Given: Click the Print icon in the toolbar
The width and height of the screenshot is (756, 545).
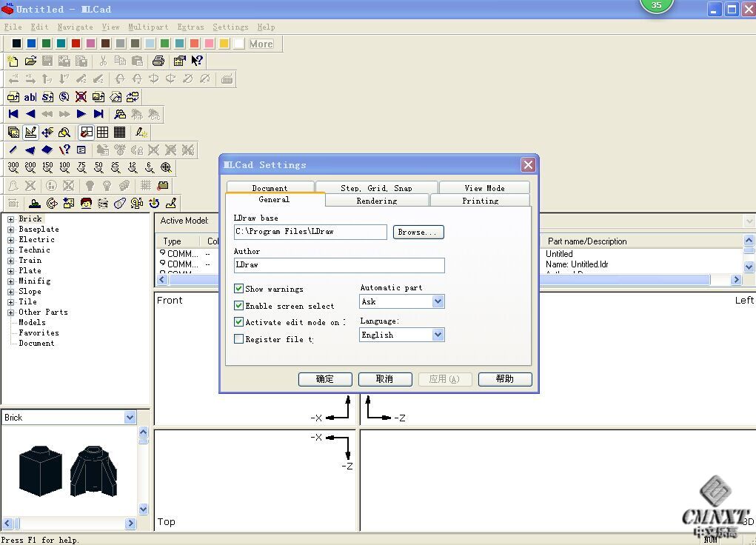Looking at the screenshot, I should (x=158, y=61).
